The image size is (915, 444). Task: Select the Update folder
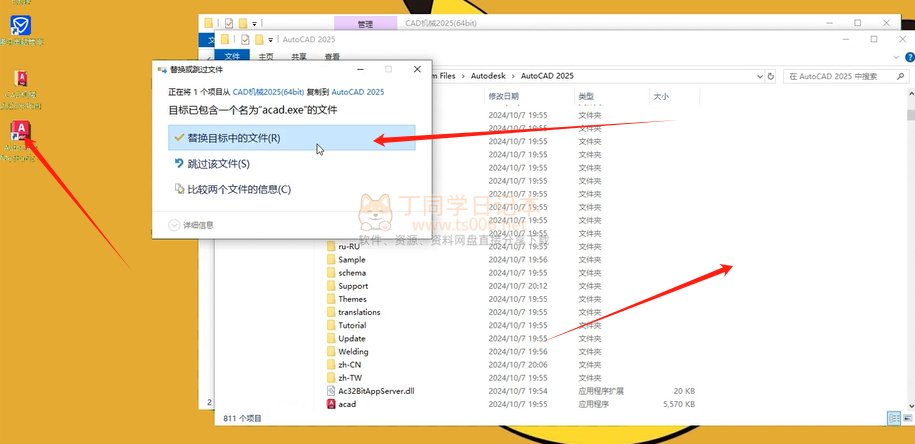click(x=351, y=338)
